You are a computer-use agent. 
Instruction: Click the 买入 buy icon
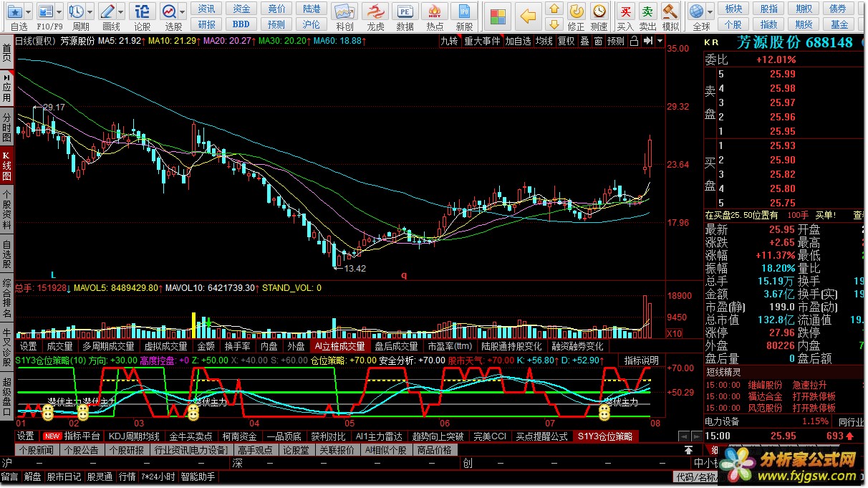[625, 11]
